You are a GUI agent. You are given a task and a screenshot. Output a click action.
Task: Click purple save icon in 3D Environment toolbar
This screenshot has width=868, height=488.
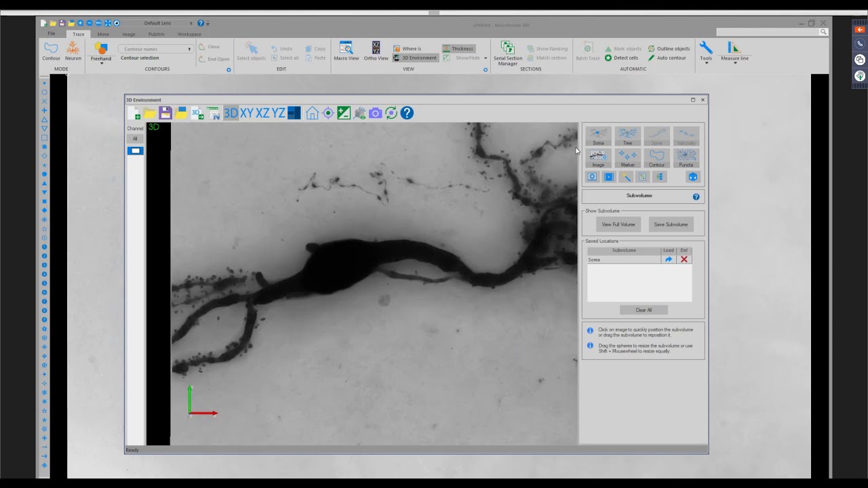click(165, 113)
